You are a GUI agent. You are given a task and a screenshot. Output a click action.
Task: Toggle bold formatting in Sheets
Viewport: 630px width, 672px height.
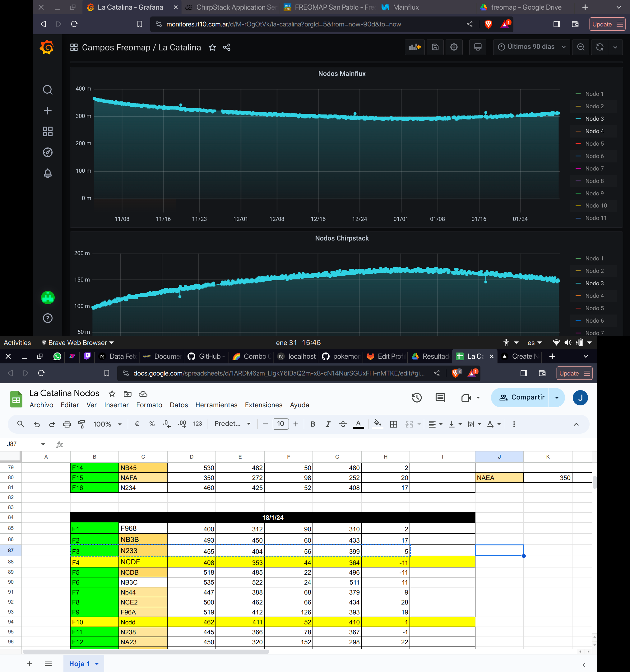click(313, 424)
